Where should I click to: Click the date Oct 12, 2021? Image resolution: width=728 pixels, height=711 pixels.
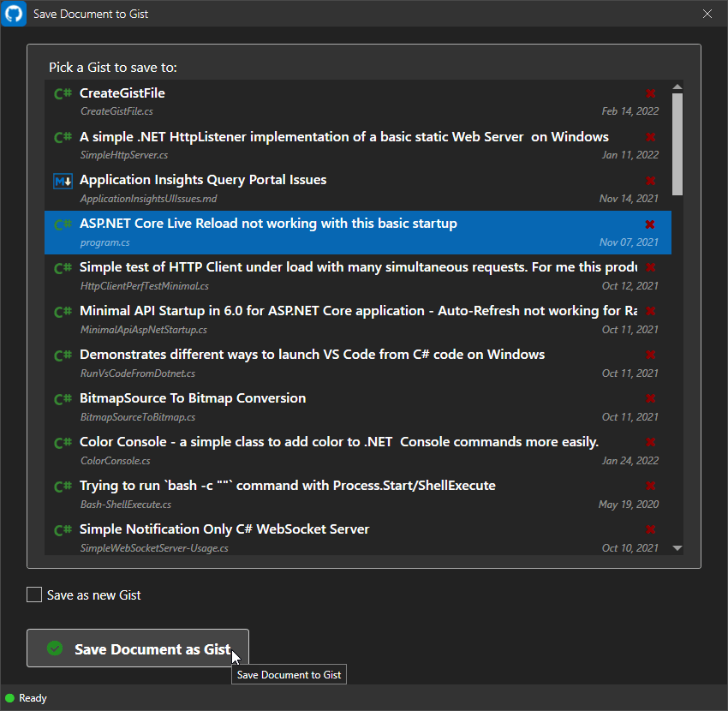630,286
